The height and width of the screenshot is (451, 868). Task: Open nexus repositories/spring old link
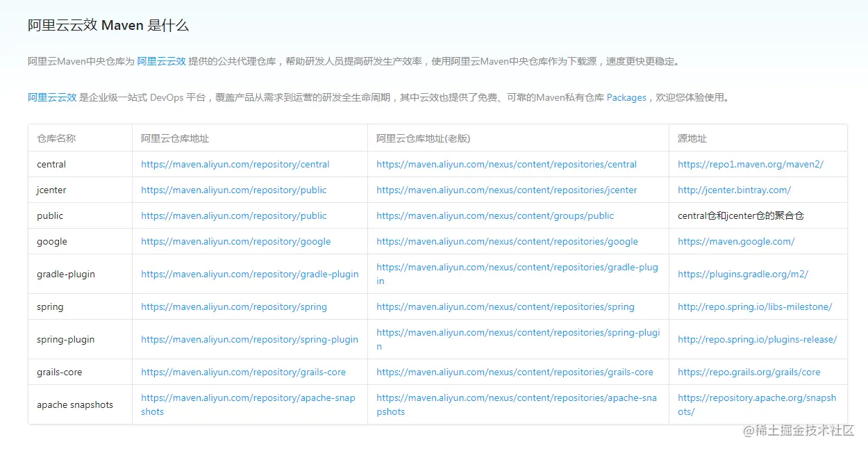pos(506,307)
